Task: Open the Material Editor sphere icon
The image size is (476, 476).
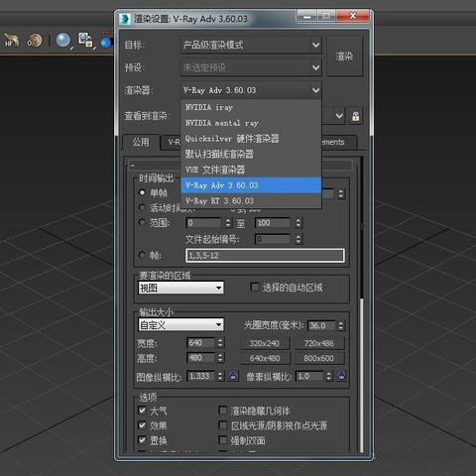Action: point(62,41)
